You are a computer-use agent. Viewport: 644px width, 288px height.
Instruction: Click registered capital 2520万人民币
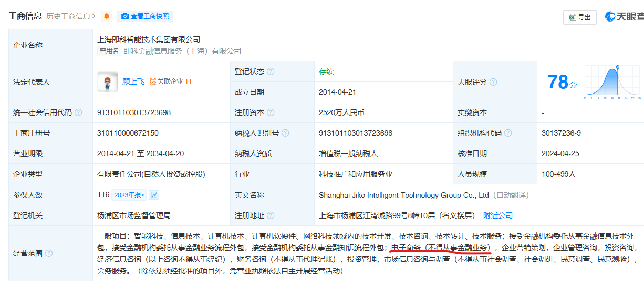coord(341,112)
